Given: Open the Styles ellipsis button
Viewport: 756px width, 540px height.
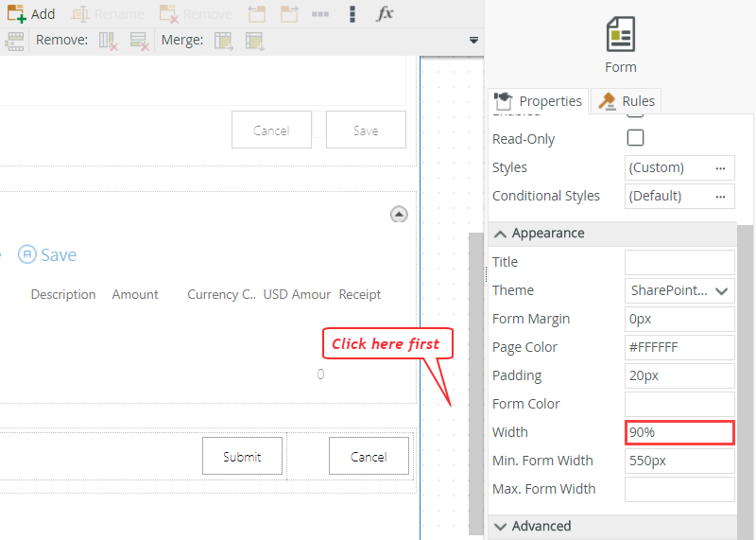Looking at the screenshot, I should 720,168.
